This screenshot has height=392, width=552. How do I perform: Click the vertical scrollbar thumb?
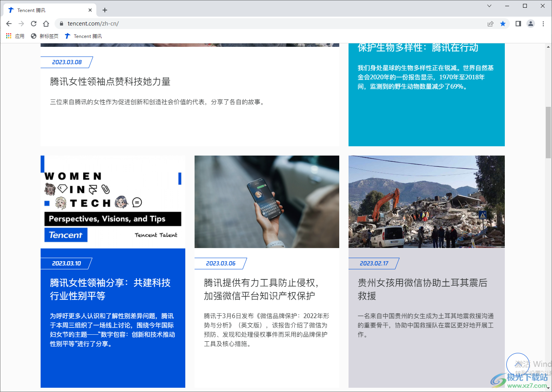pos(548,132)
